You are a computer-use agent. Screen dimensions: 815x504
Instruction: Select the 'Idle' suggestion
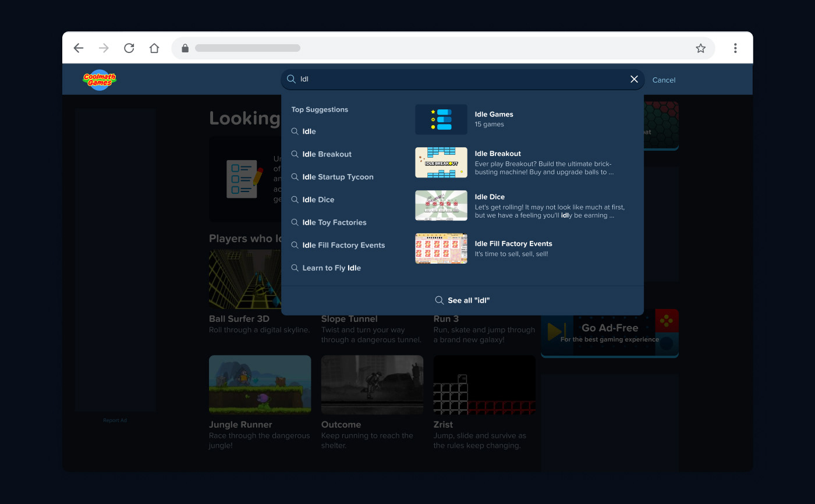click(309, 132)
